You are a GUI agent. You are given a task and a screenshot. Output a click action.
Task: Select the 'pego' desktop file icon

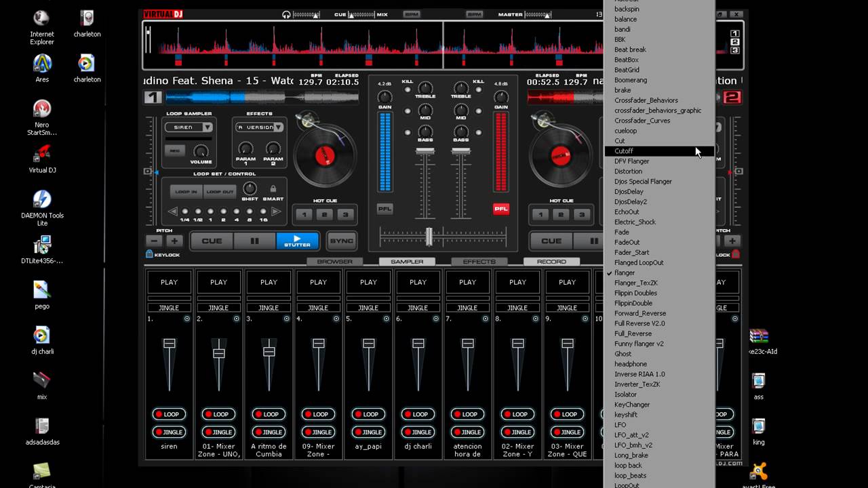pos(42,294)
